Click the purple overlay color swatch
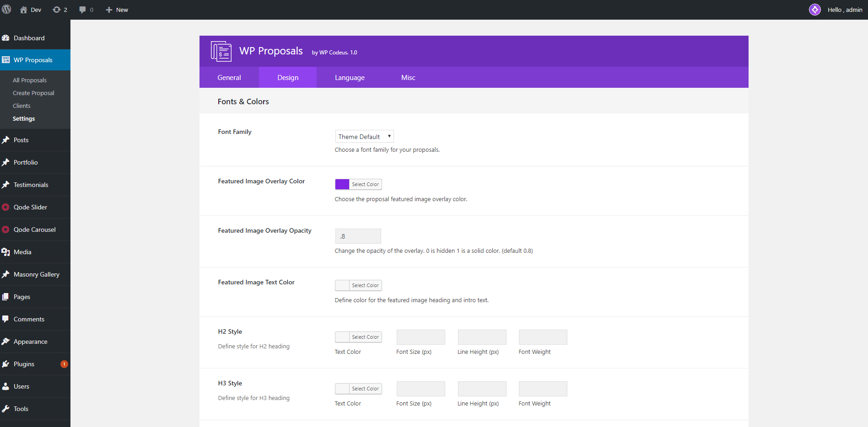Image resolution: width=868 pixels, height=427 pixels. click(x=342, y=184)
